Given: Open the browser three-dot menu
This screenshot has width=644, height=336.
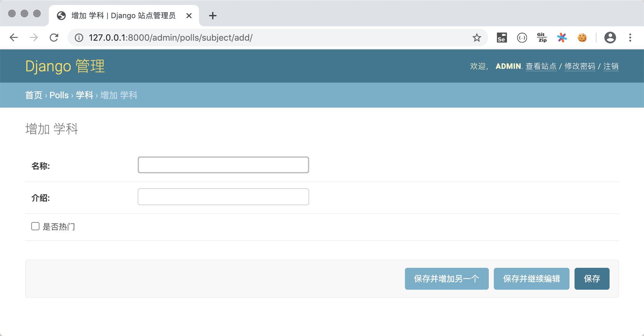Looking at the screenshot, I should (630, 38).
